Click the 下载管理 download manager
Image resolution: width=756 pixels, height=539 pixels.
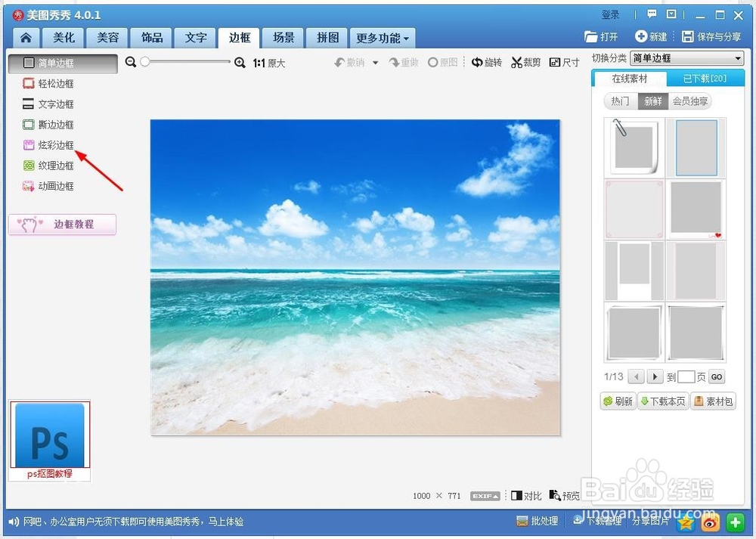click(x=597, y=521)
